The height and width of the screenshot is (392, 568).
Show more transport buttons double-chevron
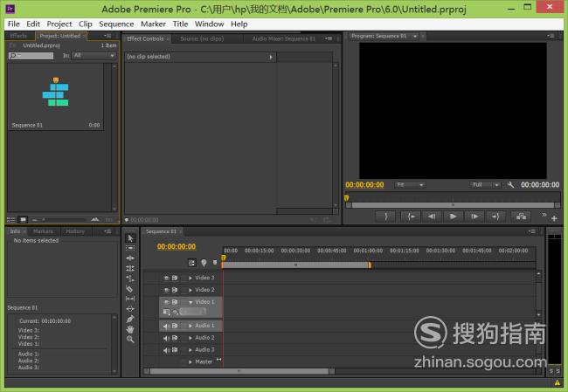544,215
